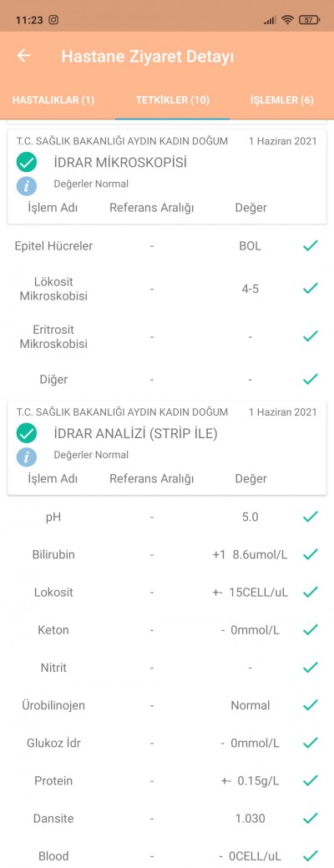This screenshot has width=334, height=868.
Task: Tap green check circle beside İDRAR MİKROSKOPİSİ
Action: [27, 163]
